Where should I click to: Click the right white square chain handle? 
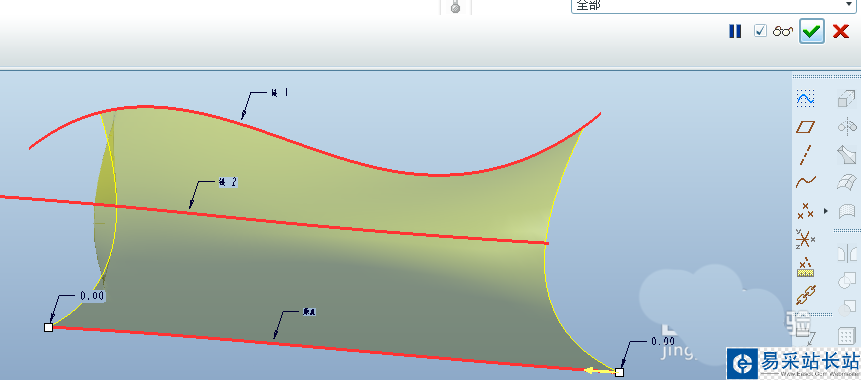(x=619, y=372)
